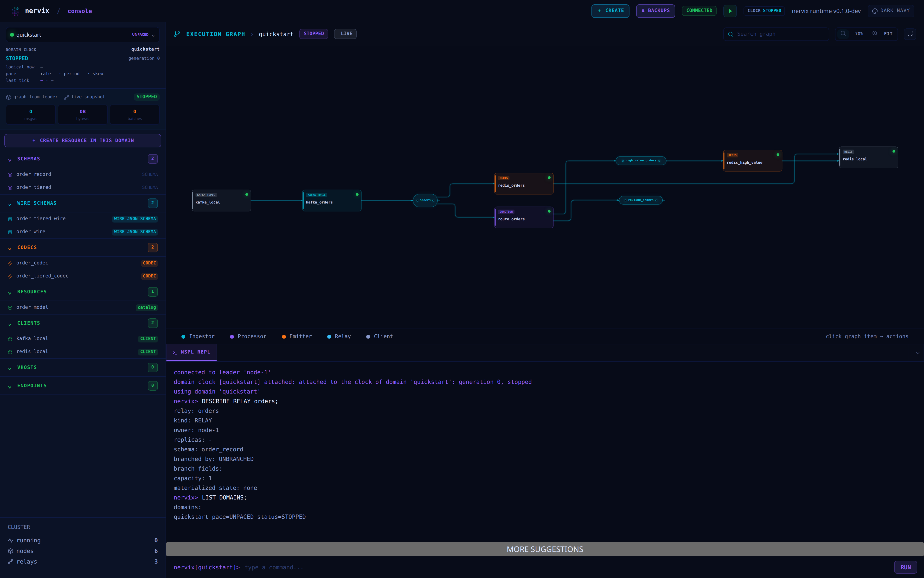Select the NSPL REPL tab
This screenshot has height=578, width=924.
tap(191, 352)
